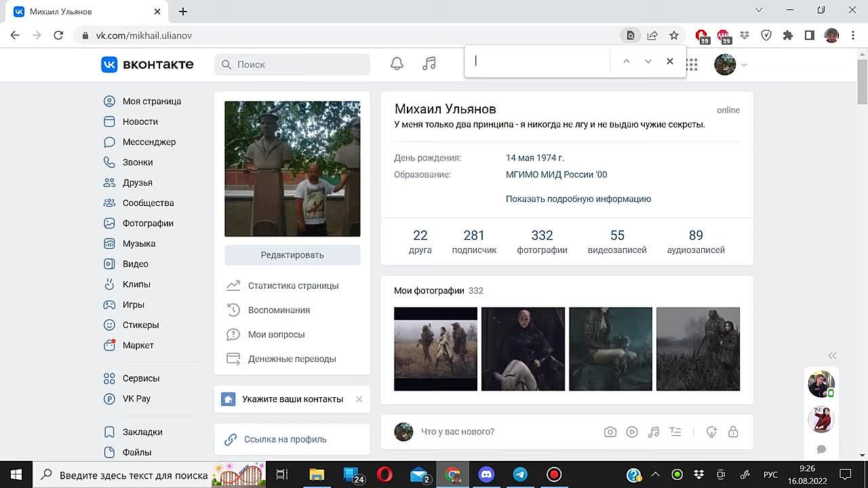The width and height of the screenshot is (868, 488).
Task: Open Opera browser from taskbar
Action: coord(384,474)
